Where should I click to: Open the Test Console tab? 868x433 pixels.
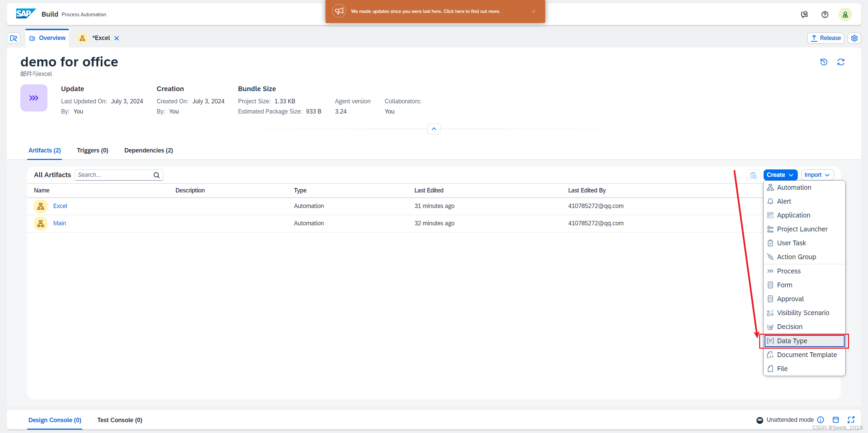coord(120,420)
